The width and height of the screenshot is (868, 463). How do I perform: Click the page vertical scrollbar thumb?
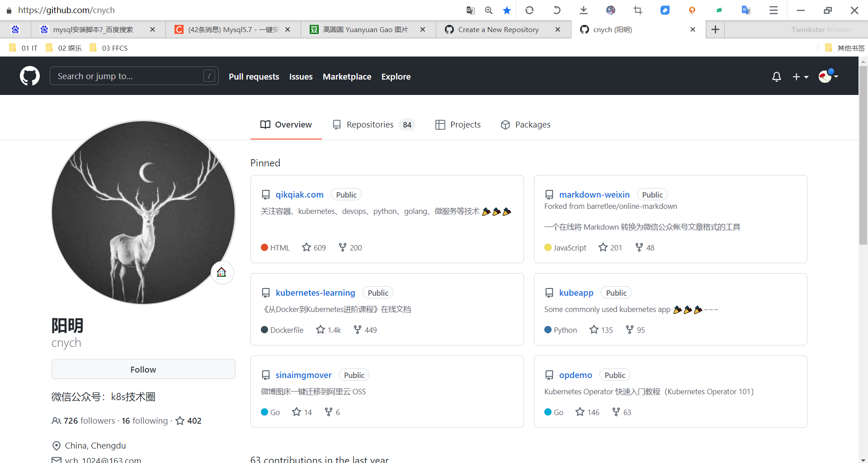click(x=863, y=155)
